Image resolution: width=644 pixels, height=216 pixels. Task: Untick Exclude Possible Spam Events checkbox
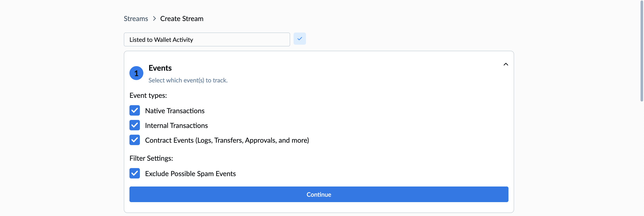(134, 173)
